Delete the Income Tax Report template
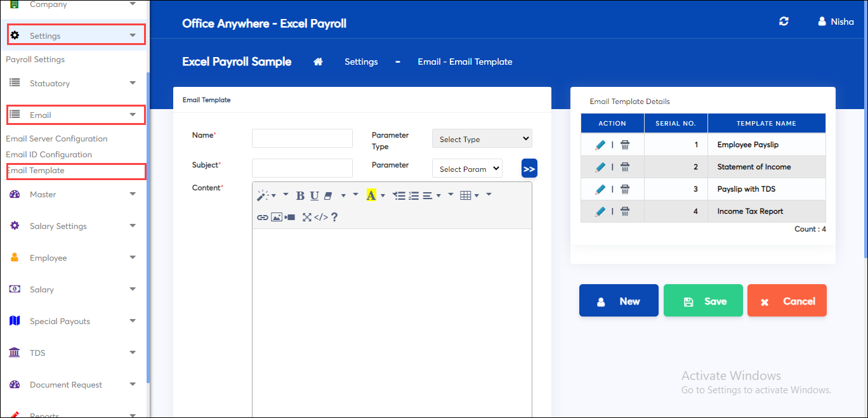The width and height of the screenshot is (868, 418). click(625, 211)
